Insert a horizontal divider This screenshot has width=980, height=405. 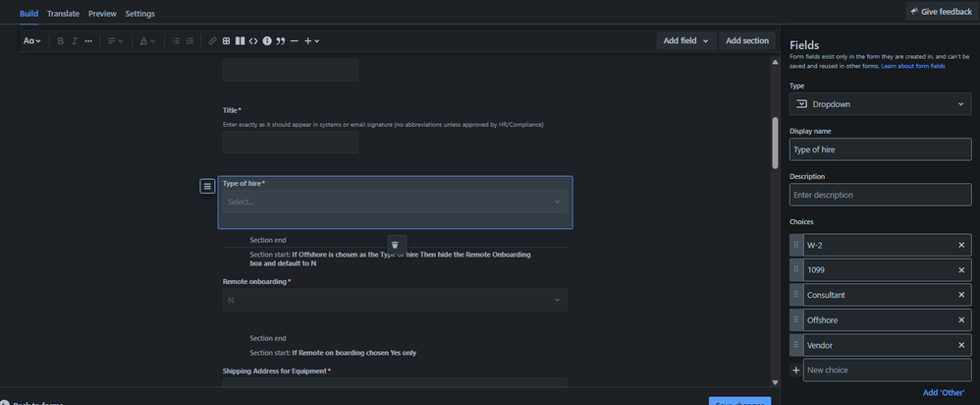click(x=295, y=40)
